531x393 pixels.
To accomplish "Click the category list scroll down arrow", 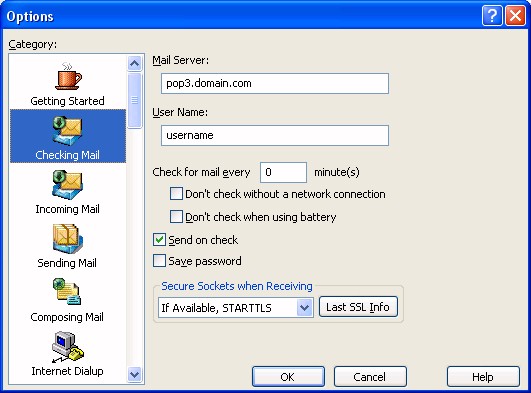I will 135,375.
